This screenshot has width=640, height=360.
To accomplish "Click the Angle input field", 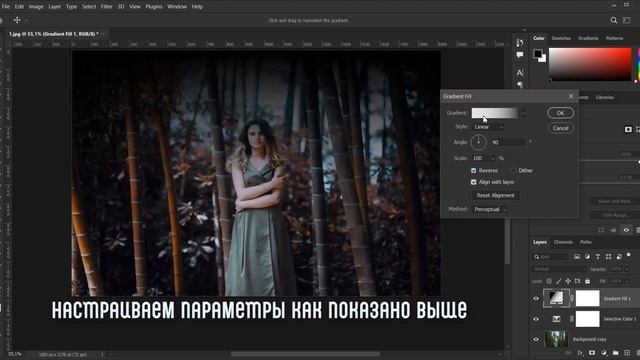I will point(508,142).
